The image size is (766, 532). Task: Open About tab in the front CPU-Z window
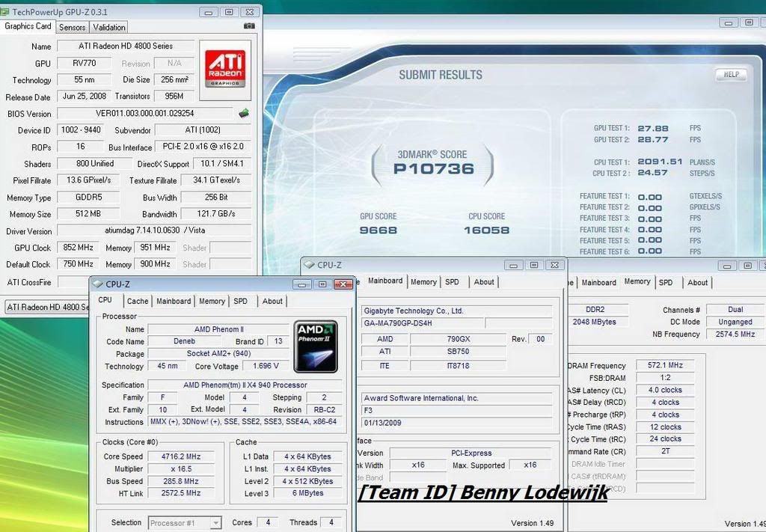pyautogui.click(x=272, y=301)
